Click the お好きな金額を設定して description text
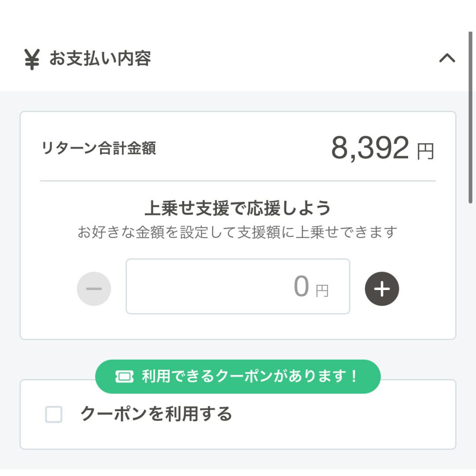The width and height of the screenshot is (476, 476). point(238,232)
